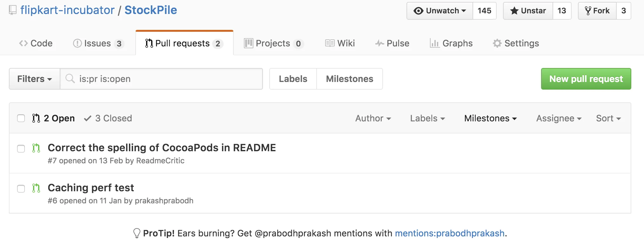This screenshot has height=251, width=644.
Task: Show the 3 Closed pull requests
Action: pyautogui.click(x=108, y=118)
